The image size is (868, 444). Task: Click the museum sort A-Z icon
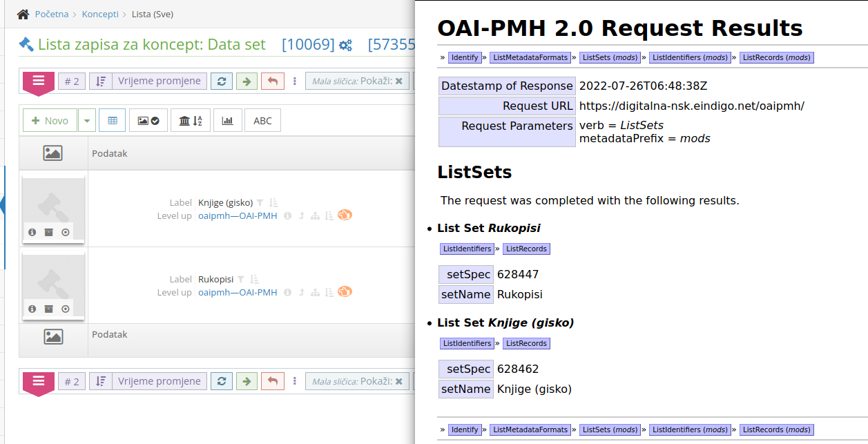190,119
